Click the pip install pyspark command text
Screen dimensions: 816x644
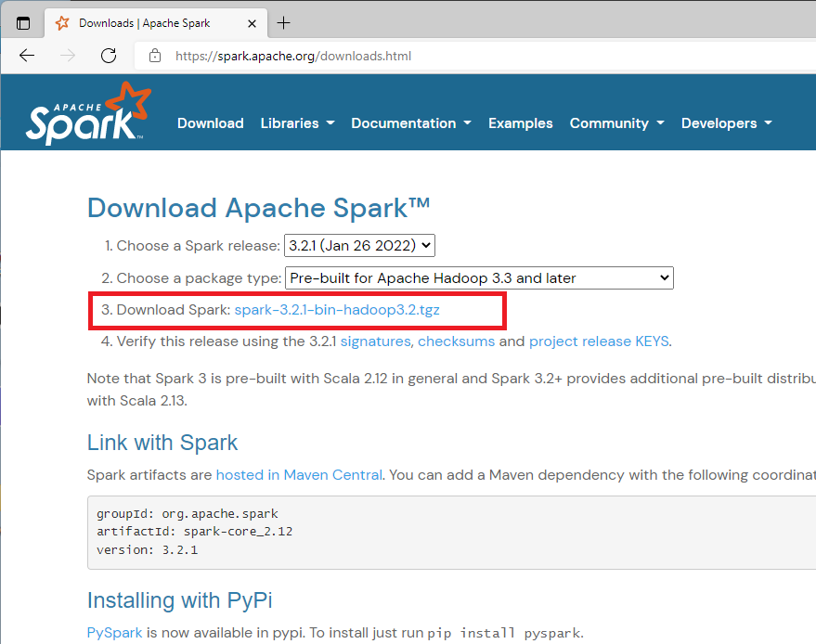pyautogui.click(x=503, y=633)
